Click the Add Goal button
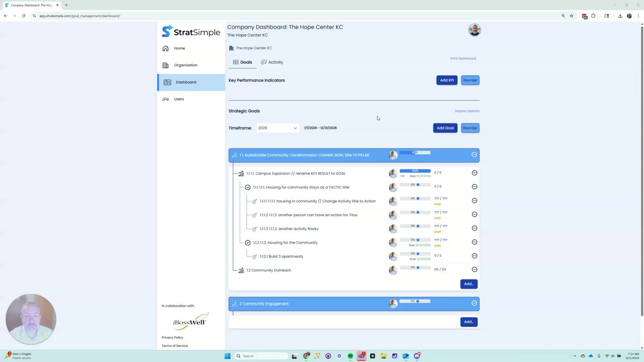 pyautogui.click(x=445, y=128)
